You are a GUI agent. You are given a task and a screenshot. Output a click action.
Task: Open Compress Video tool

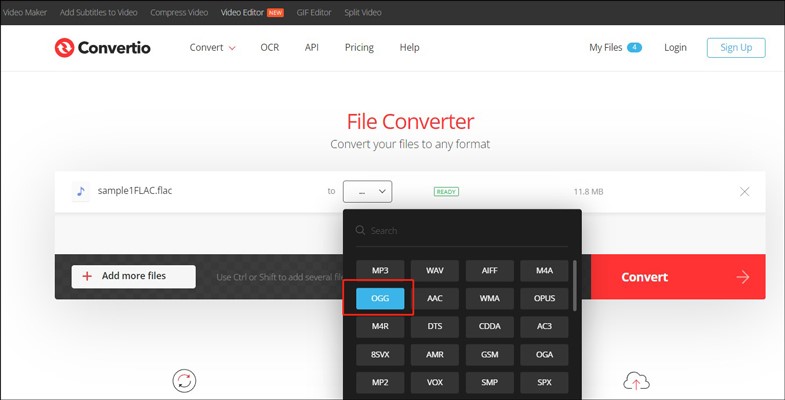tap(179, 13)
